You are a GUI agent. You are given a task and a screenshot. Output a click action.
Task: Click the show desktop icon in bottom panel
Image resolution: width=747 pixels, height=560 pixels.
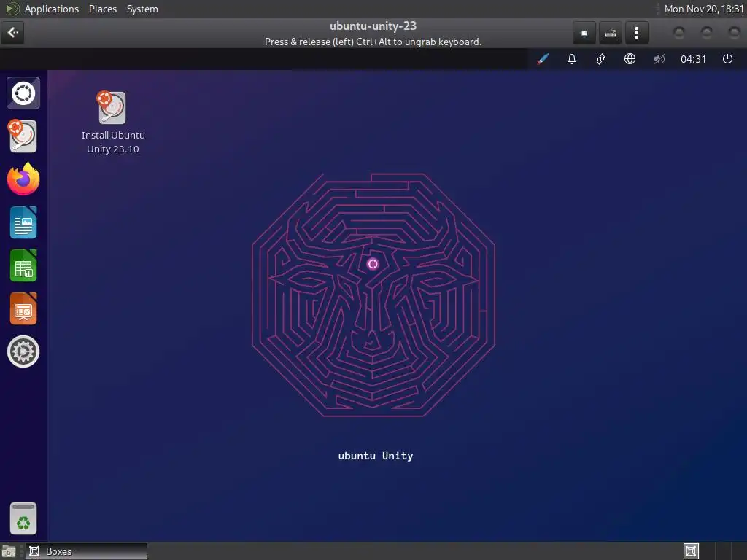(x=9, y=551)
